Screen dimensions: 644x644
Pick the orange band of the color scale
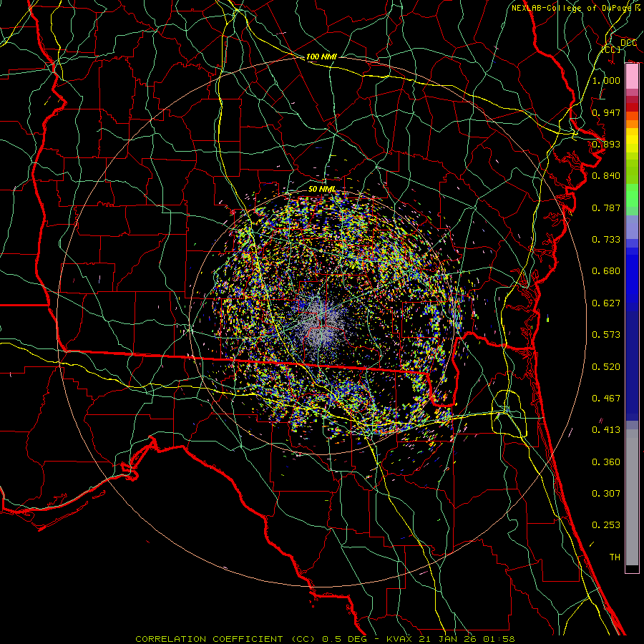[632, 123]
